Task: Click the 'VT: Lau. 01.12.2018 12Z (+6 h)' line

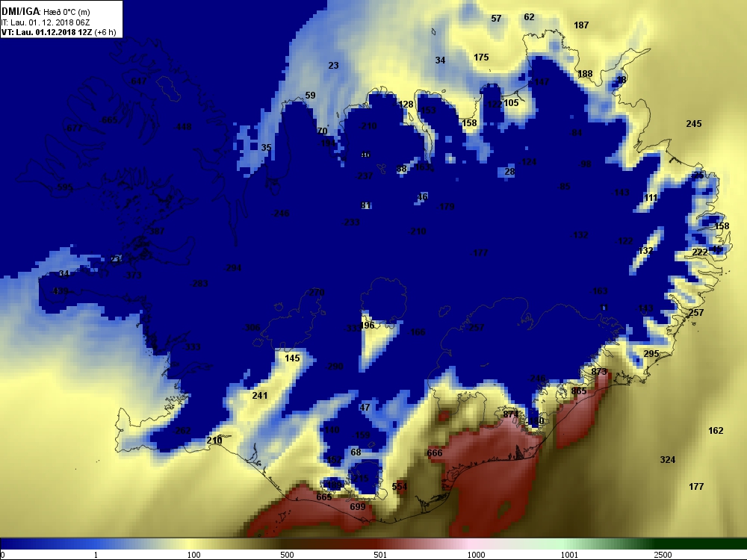Action: pos(58,32)
